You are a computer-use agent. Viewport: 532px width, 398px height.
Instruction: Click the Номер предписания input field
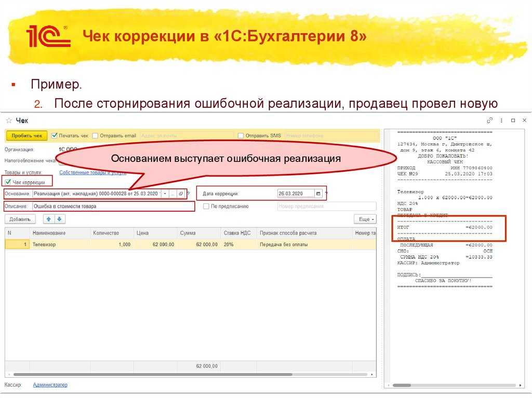pyautogui.click(x=327, y=206)
